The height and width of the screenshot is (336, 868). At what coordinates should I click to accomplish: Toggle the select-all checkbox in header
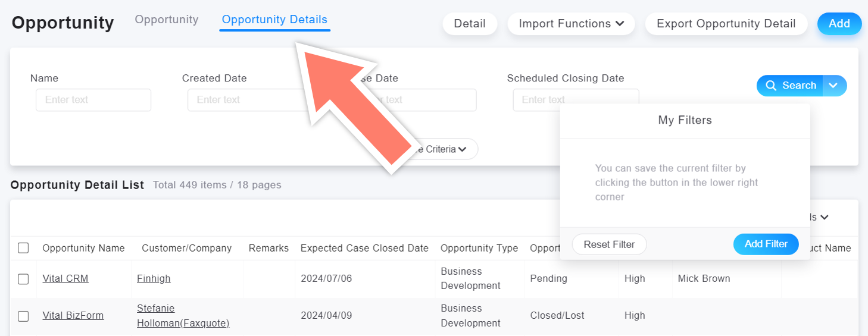pos(23,248)
